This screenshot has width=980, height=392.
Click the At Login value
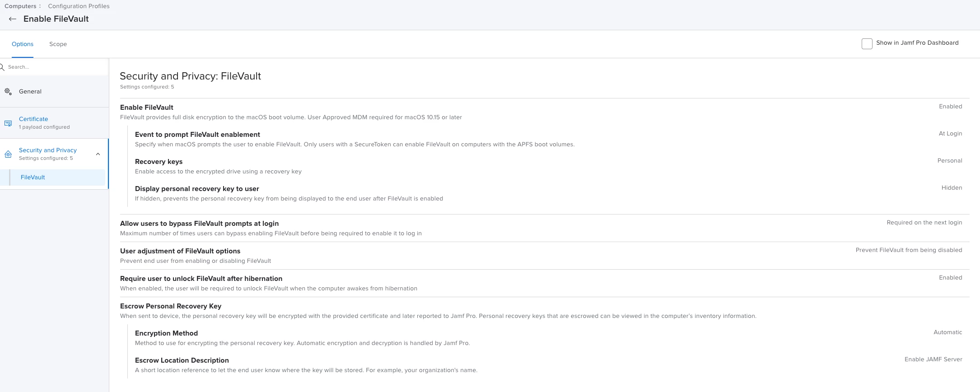click(950, 134)
